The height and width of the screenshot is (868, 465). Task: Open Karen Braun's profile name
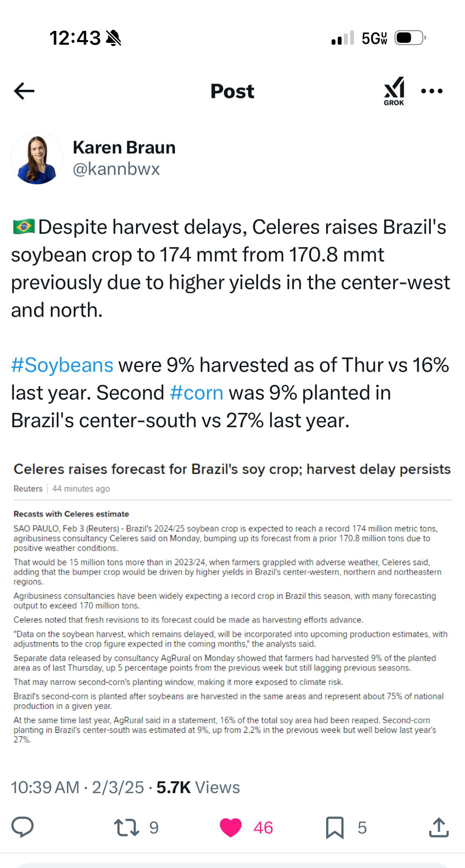[x=124, y=148]
